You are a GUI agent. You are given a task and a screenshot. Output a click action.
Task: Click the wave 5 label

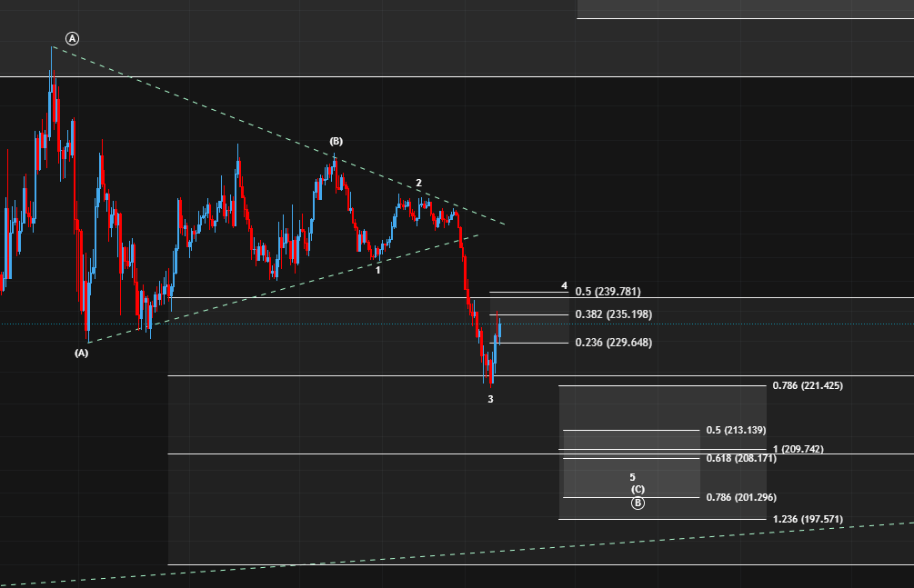click(x=632, y=477)
